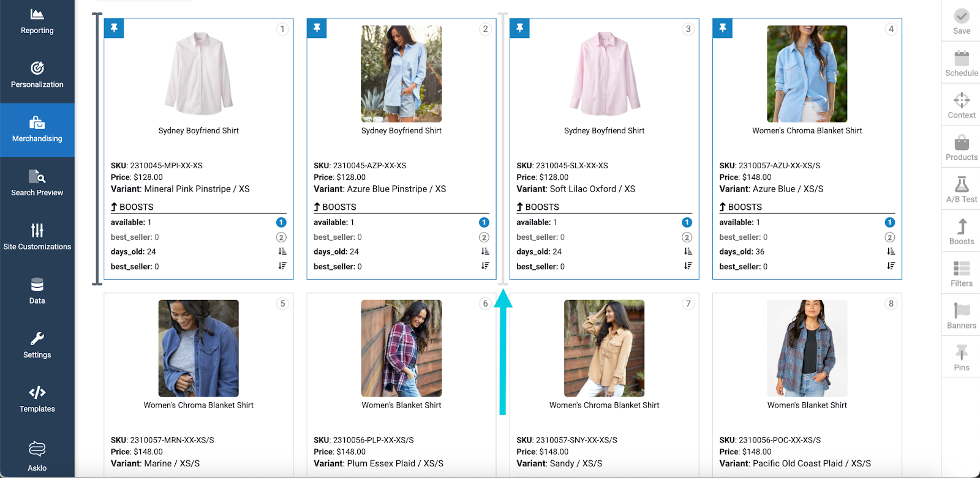Select the Merchandising menu item
The height and width of the screenshot is (478, 980).
tap(37, 129)
